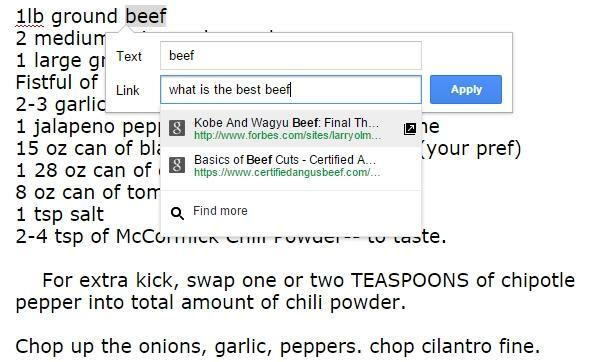This screenshot has height=362, width=600.
Task: Click the Apply button
Action: pyautogui.click(x=466, y=90)
